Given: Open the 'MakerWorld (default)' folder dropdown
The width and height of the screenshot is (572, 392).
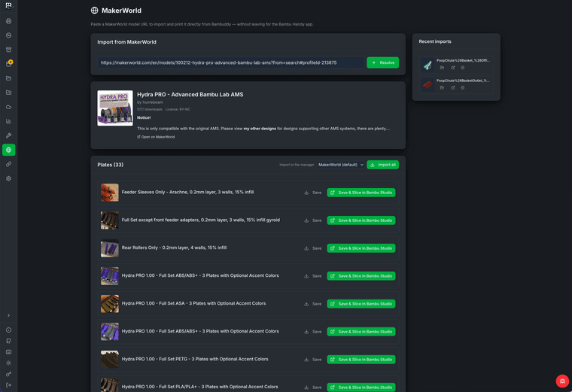Looking at the screenshot, I should 340,165.
